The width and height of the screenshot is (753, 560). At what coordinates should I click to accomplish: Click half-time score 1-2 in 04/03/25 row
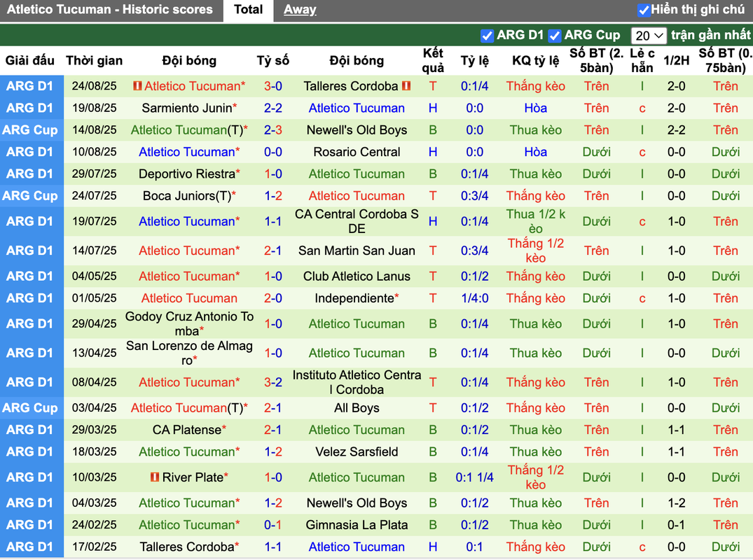pos(676,503)
